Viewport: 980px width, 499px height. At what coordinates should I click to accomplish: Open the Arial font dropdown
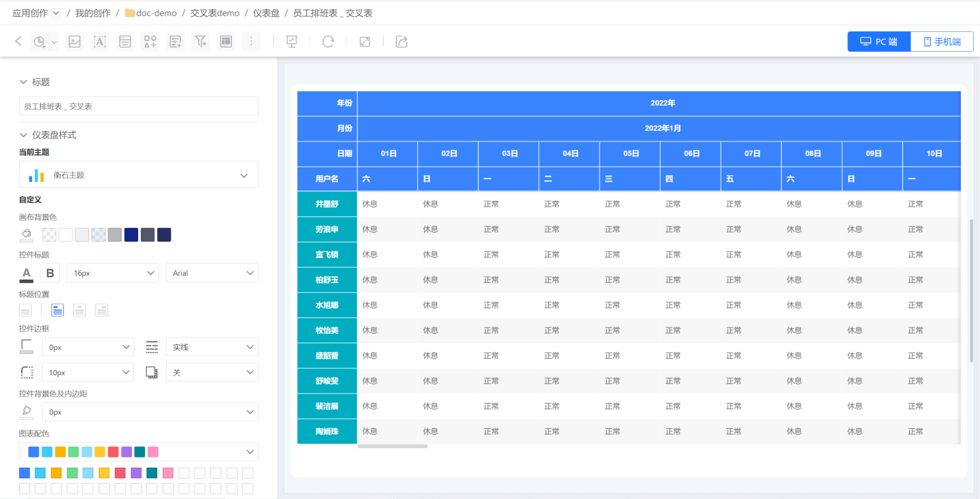pos(212,273)
